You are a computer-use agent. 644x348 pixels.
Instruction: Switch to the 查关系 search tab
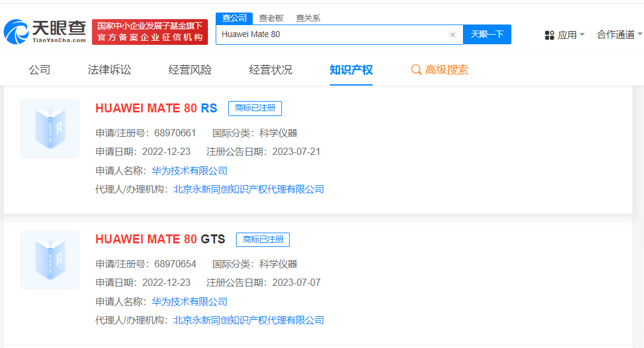(308, 18)
